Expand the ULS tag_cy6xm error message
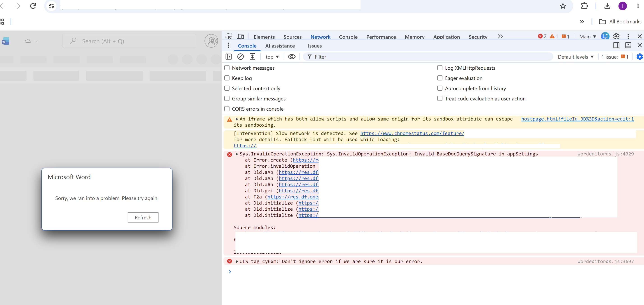The height and width of the screenshot is (305, 644). point(237,262)
